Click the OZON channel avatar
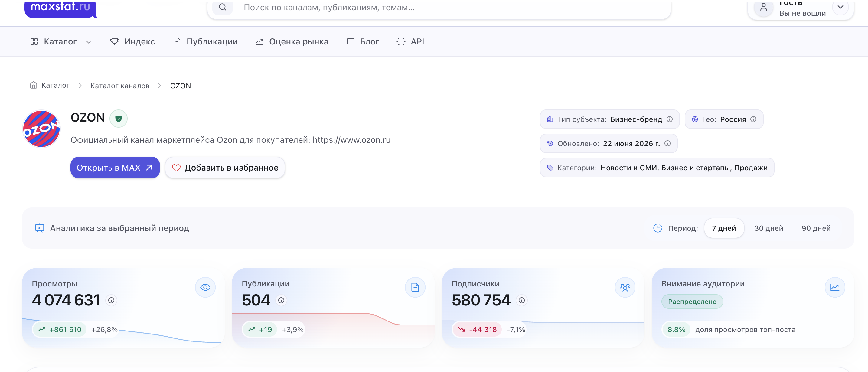Viewport: 868px width, 372px height. pyautogui.click(x=41, y=129)
